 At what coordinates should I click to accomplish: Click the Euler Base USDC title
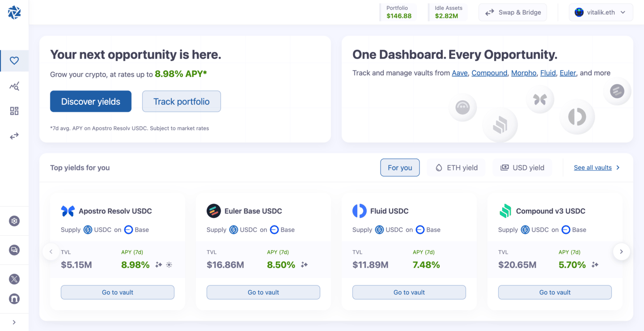[x=253, y=211]
